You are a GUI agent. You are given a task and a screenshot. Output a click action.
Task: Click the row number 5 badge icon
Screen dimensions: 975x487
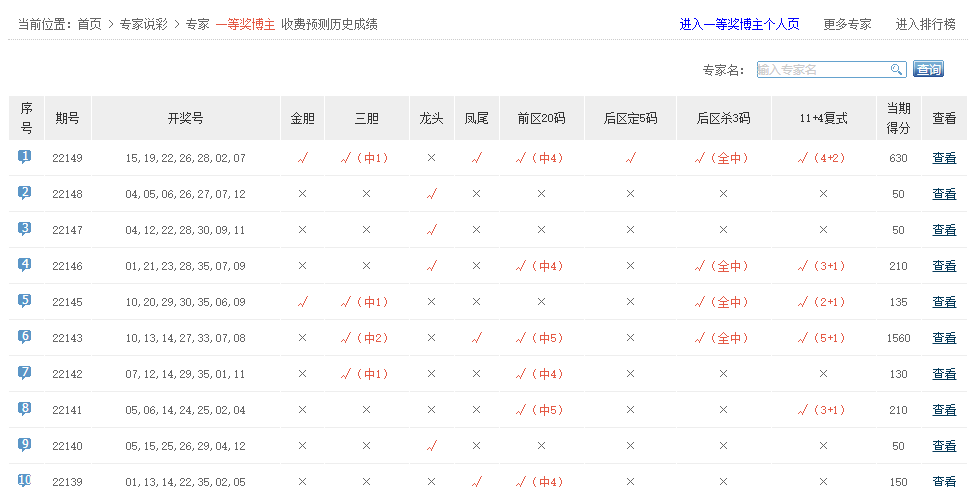coord(25,301)
